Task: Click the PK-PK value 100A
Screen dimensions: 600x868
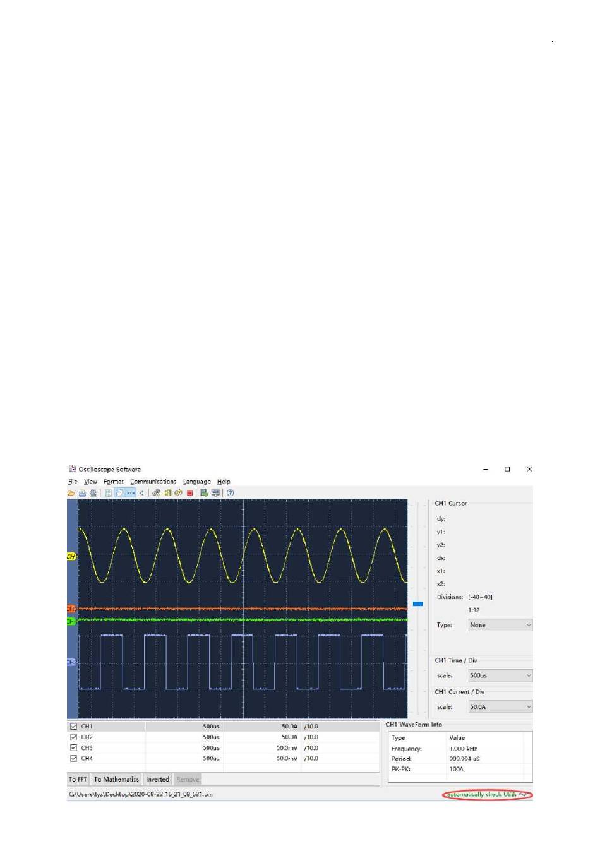Action: (x=456, y=769)
